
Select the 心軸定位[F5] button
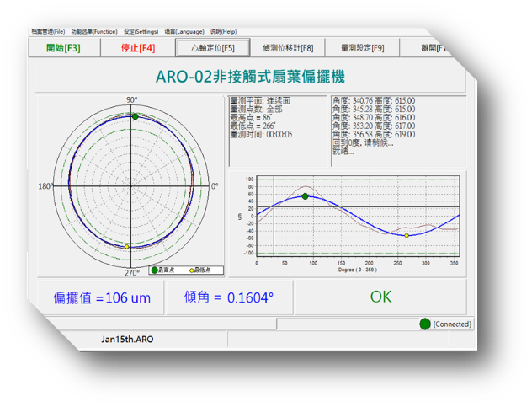213,48
